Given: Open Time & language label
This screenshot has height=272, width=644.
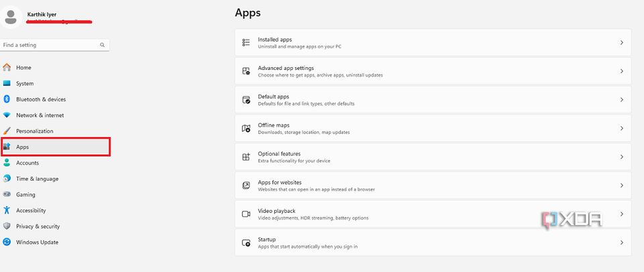Looking at the screenshot, I should 37,179.
